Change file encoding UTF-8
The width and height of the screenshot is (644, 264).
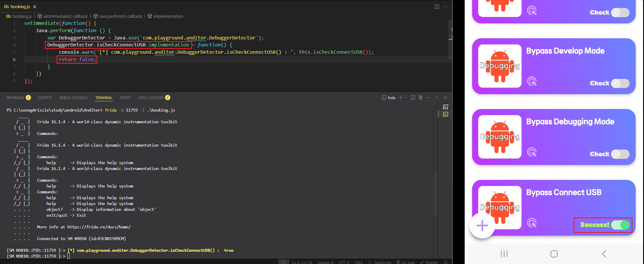click(x=344, y=262)
